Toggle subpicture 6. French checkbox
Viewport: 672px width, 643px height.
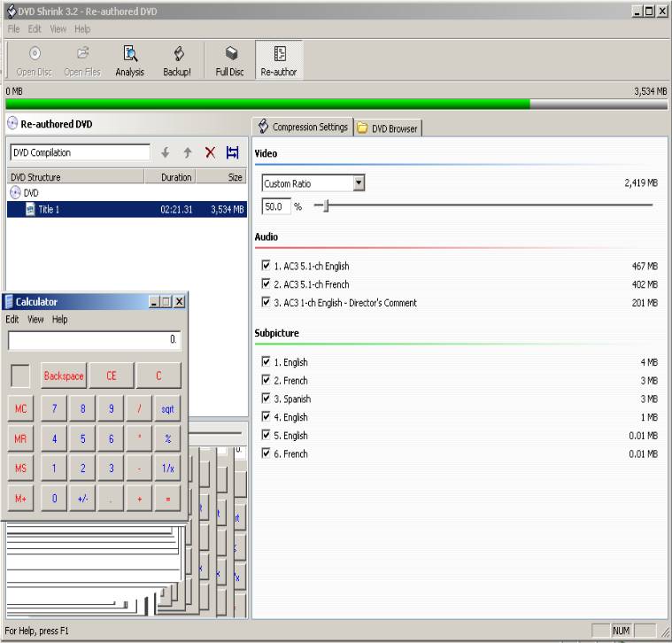coord(266,453)
